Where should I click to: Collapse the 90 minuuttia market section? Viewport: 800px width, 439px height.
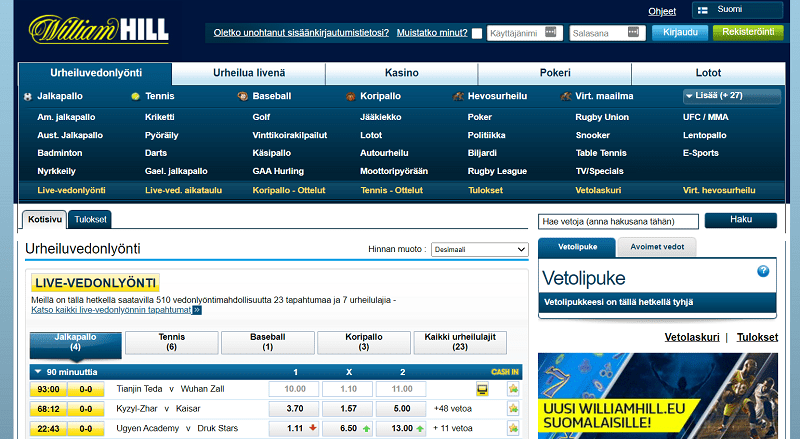tap(38, 372)
